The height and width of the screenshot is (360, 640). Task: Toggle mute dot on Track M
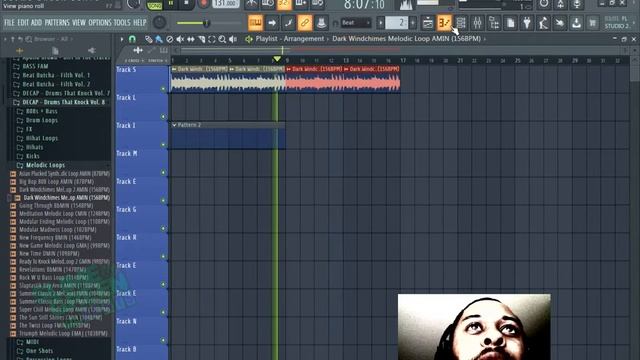coord(163,173)
